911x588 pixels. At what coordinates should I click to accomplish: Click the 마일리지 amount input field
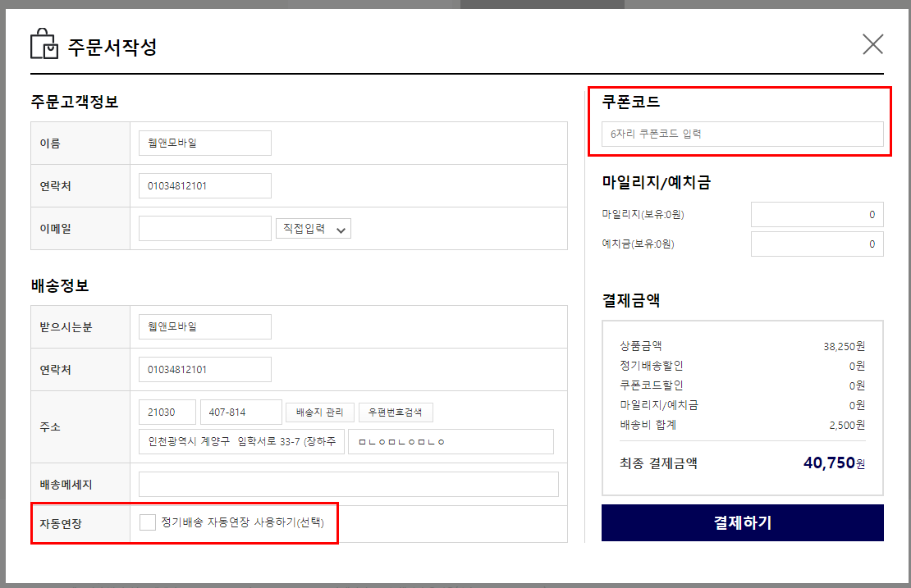click(817, 215)
